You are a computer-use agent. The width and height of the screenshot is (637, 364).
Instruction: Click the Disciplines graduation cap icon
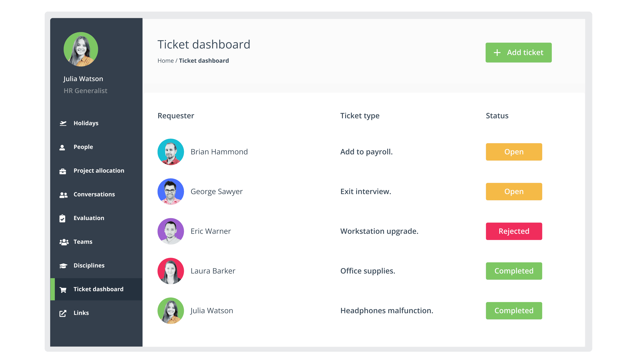point(63,266)
